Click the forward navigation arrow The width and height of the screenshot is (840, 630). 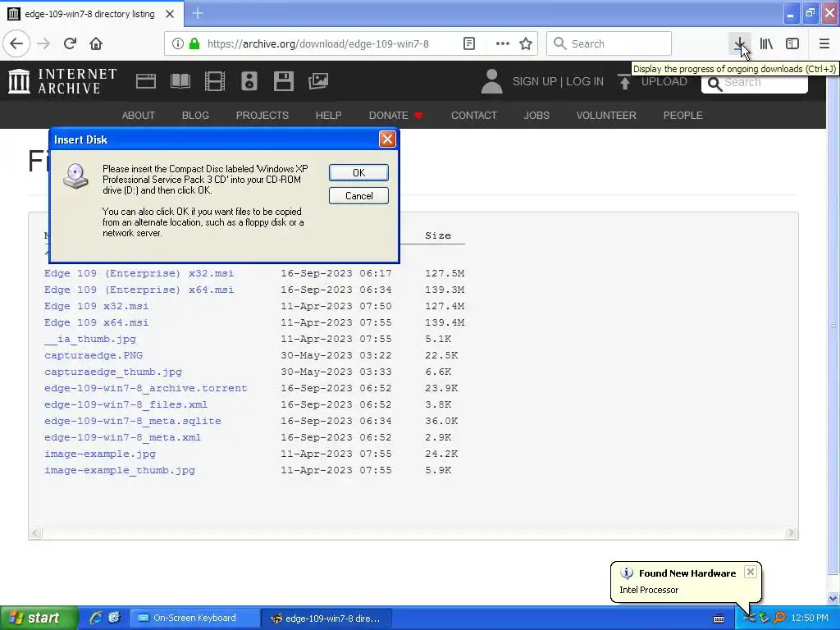43,43
